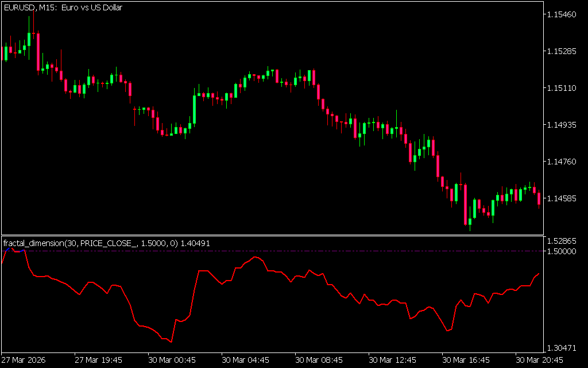Image resolution: width=588 pixels, height=368 pixels.
Task: Select the 27 Mar 2026 date label
Action: pos(23,361)
